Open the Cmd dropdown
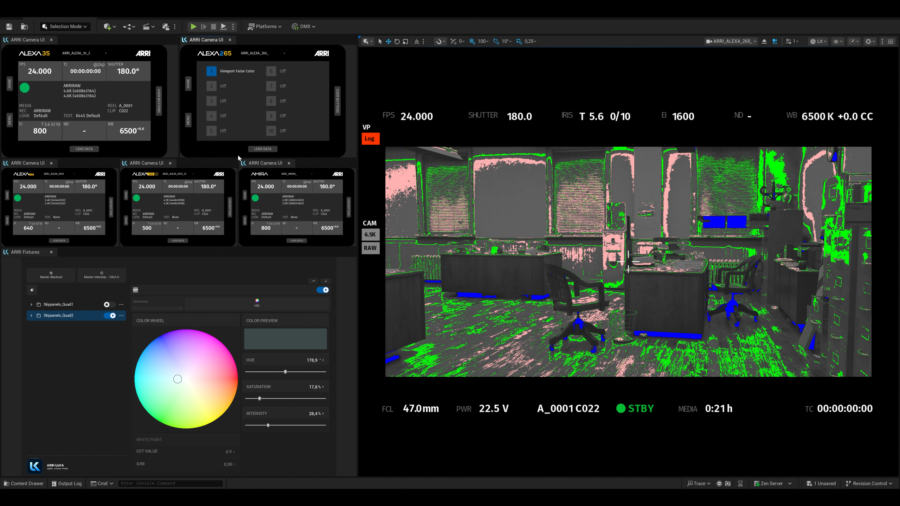 (x=102, y=484)
